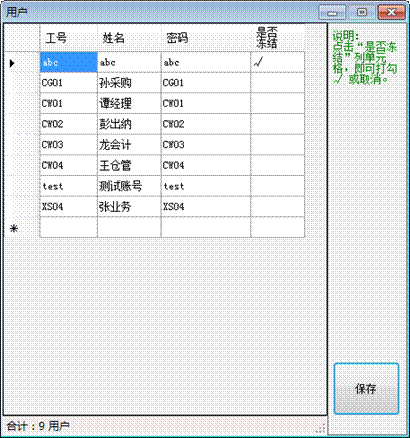The width and height of the screenshot is (410, 438).
Task: Select the highlighted abc 工号 cell
Action: tap(69, 62)
